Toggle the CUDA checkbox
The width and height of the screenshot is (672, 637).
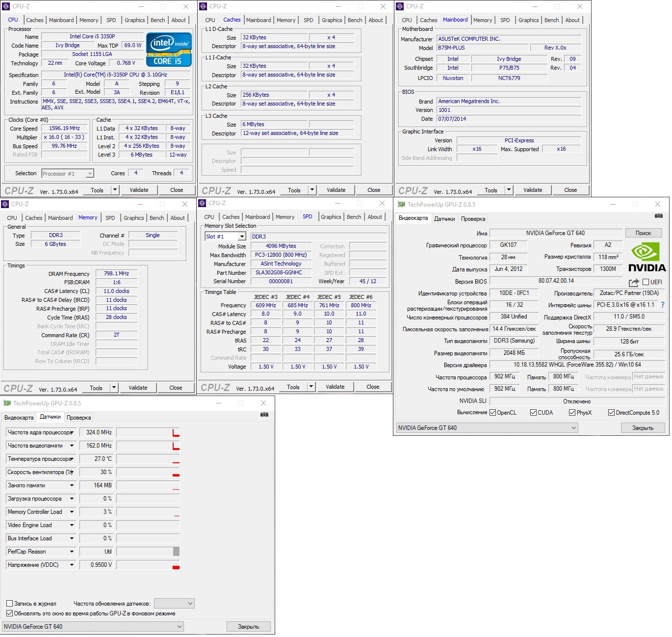click(533, 413)
